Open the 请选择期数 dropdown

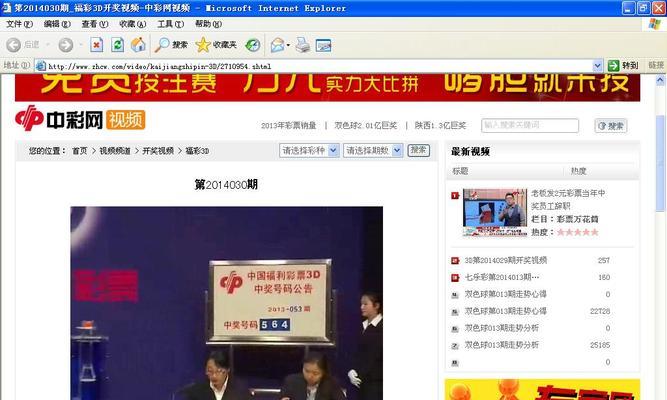point(373,150)
